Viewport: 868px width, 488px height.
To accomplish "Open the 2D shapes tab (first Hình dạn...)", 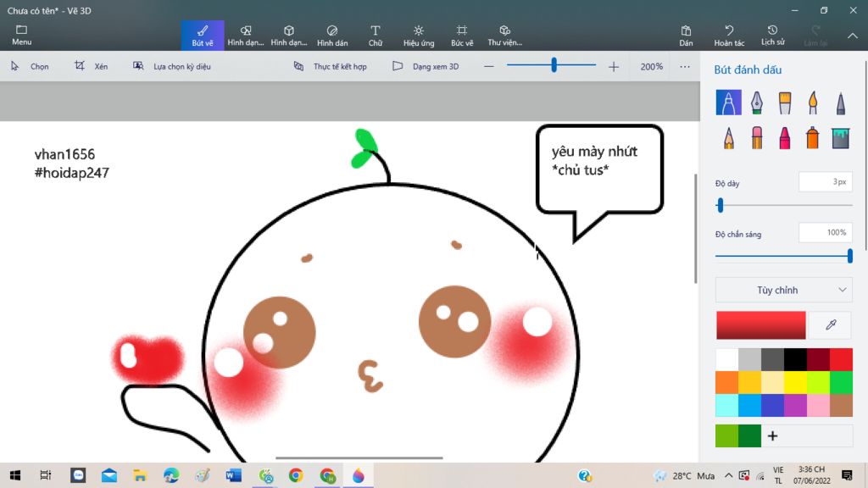I will 246,36.
